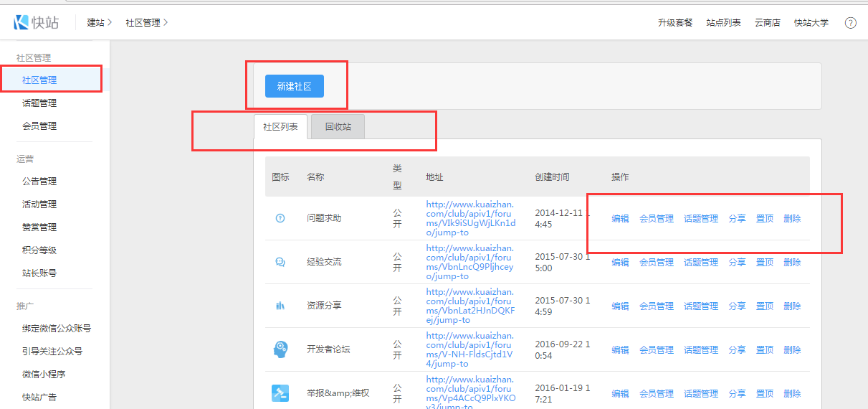
Task: Open 升级套餐 in the top navigation
Action: click(x=675, y=22)
